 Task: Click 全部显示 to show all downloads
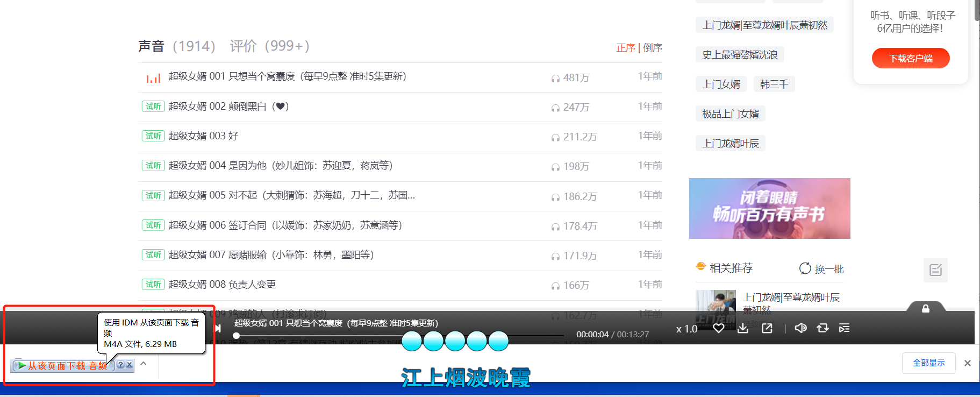[x=928, y=363]
